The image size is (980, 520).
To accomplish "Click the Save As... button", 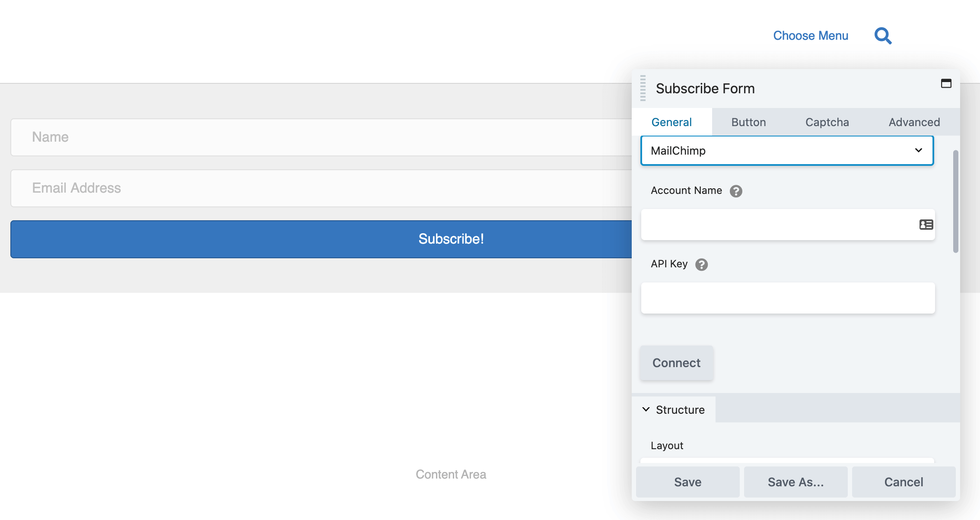I will pyautogui.click(x=795, y=482).
